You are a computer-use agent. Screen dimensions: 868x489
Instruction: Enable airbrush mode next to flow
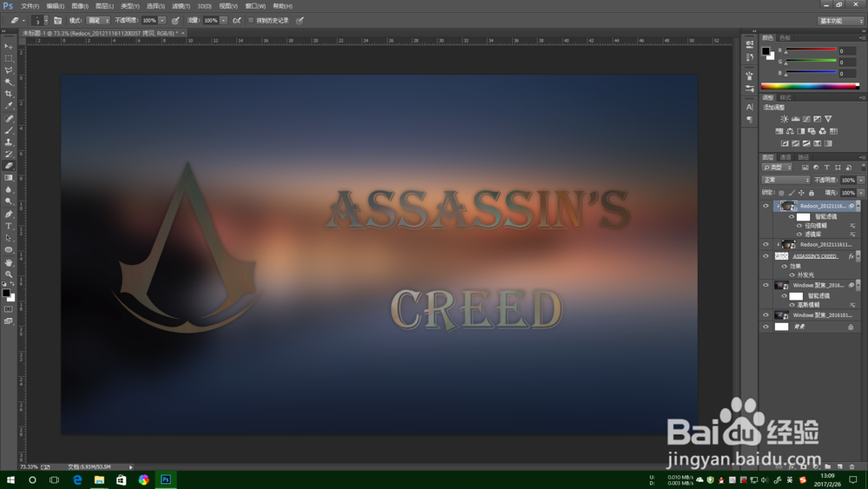click(237, 21)
